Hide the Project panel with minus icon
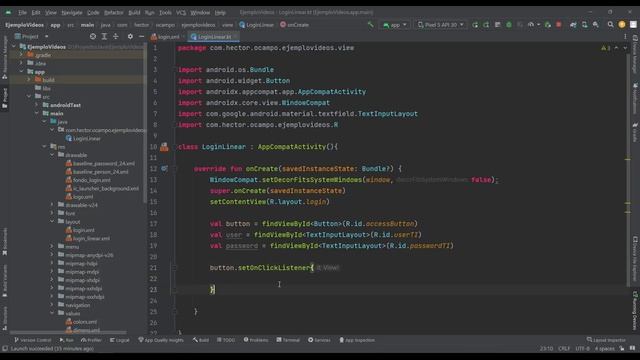This screenshot has width=640, height=360. point(141,36)
